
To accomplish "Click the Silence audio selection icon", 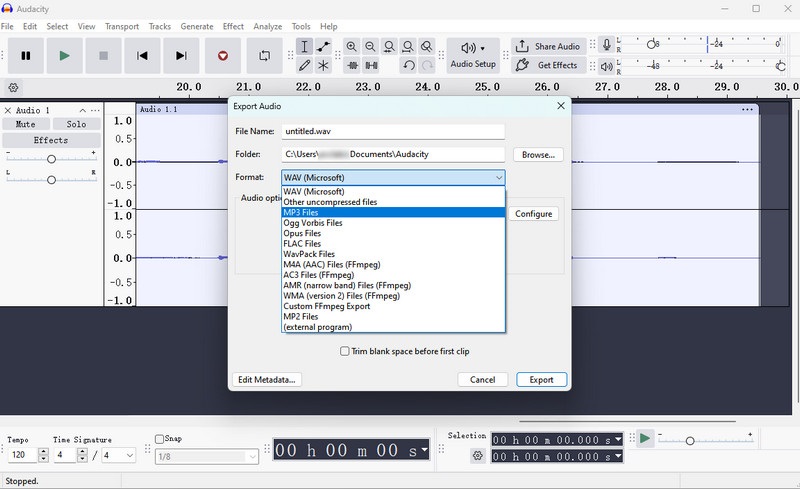I will pos(371,65).
